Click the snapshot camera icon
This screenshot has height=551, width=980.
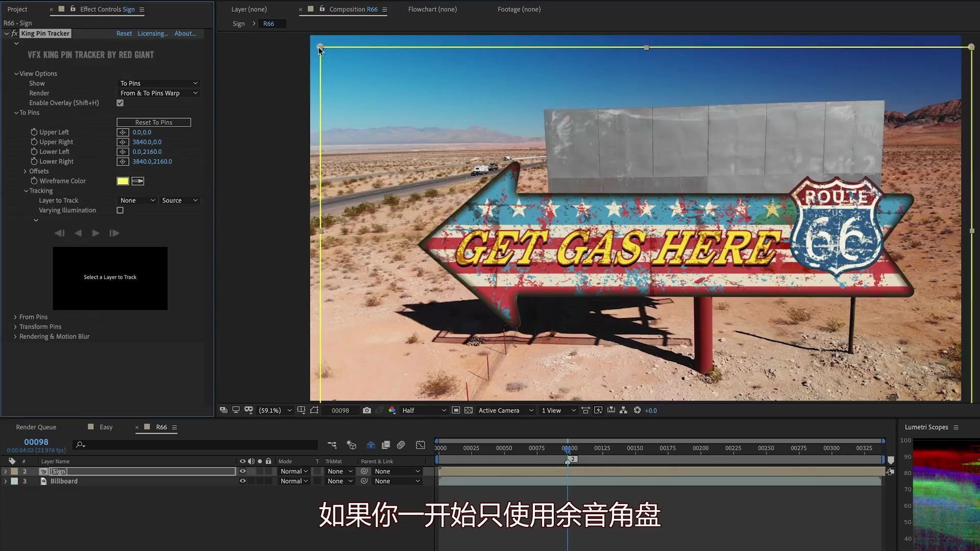[366, 410]
